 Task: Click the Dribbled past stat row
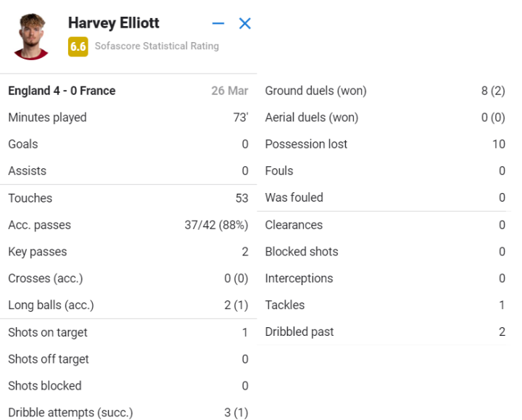(x=384, y=332)
